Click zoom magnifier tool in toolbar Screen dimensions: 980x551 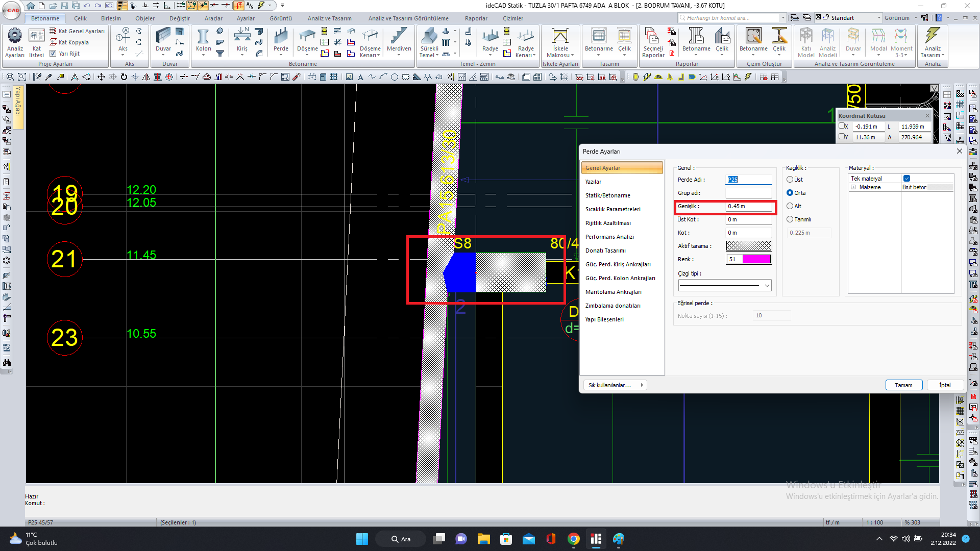click(x=10, y=77)
